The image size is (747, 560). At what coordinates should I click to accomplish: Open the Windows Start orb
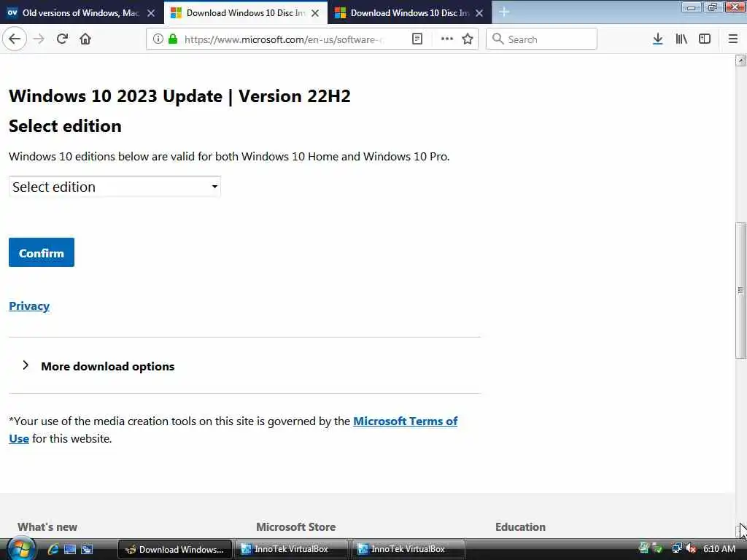point(20,548)
